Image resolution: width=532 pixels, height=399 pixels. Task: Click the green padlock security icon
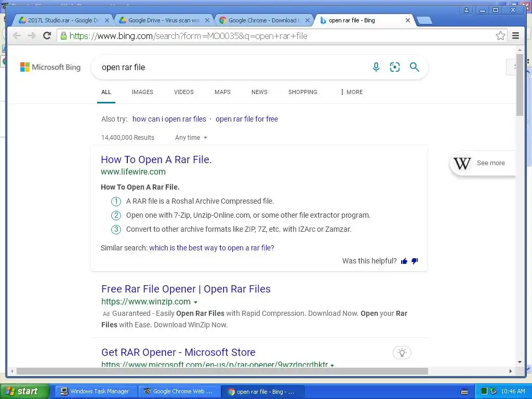[x=63, y=35]
